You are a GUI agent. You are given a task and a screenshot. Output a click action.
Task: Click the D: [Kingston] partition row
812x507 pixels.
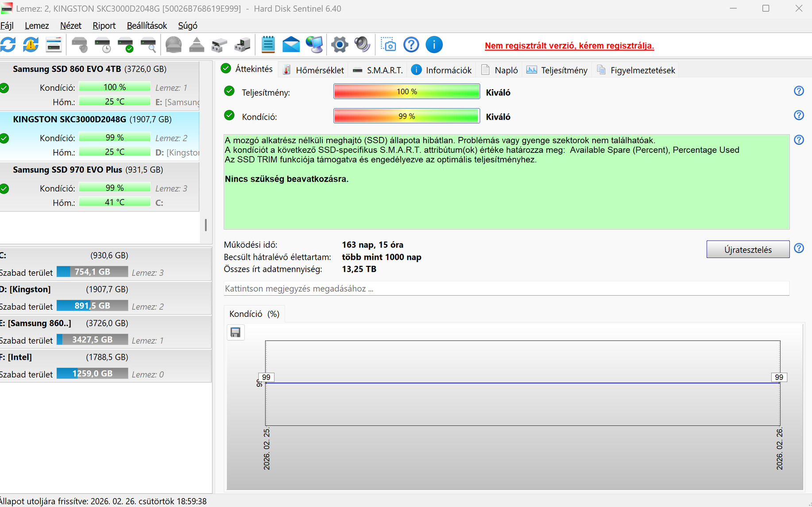point(105,298)
